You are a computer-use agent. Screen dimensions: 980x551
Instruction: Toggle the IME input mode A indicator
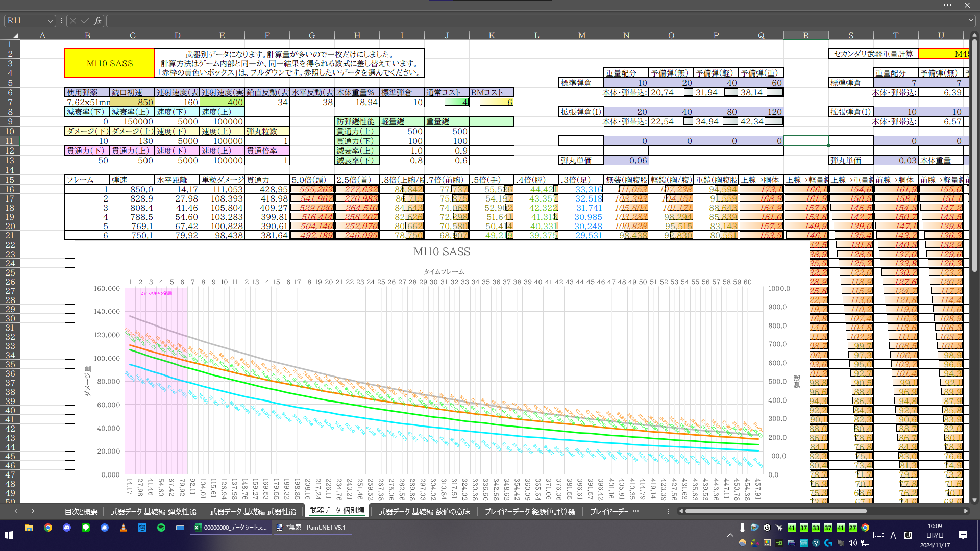coord(893,535)
